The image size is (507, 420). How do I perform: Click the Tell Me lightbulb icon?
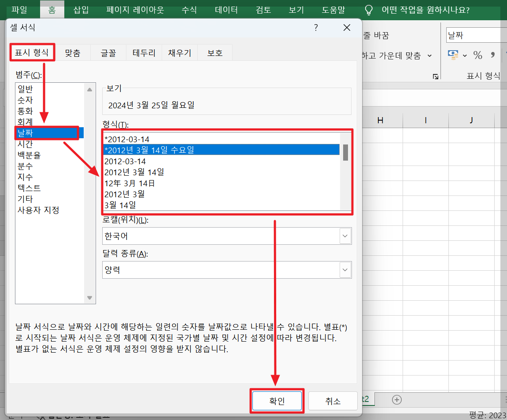click(368, 10)
